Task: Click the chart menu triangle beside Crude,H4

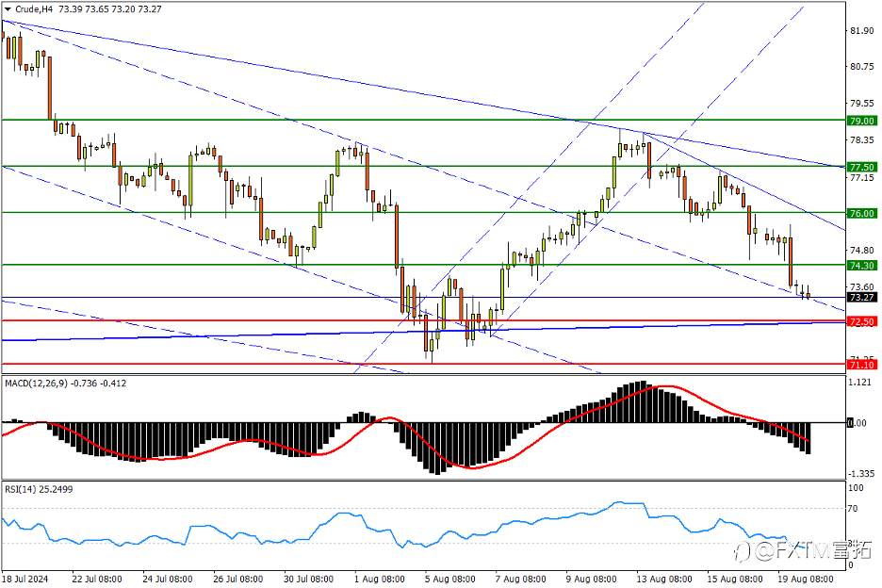Action: 8,9
